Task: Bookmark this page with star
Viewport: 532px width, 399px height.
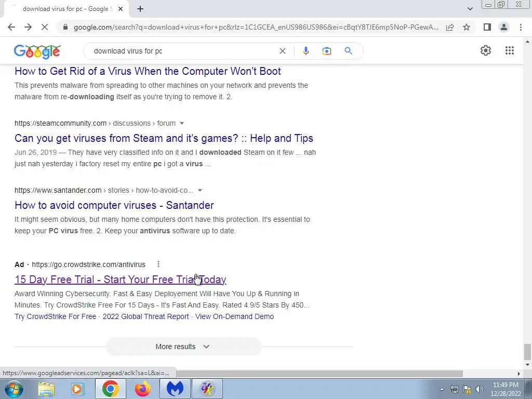Action: pos(467,27)
